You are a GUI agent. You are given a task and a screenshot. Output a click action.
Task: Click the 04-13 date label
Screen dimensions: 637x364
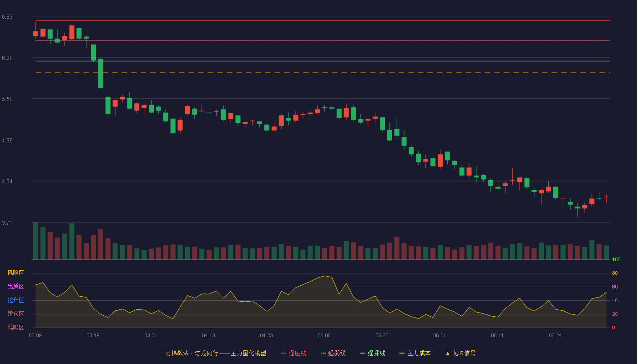pos(208,335)
